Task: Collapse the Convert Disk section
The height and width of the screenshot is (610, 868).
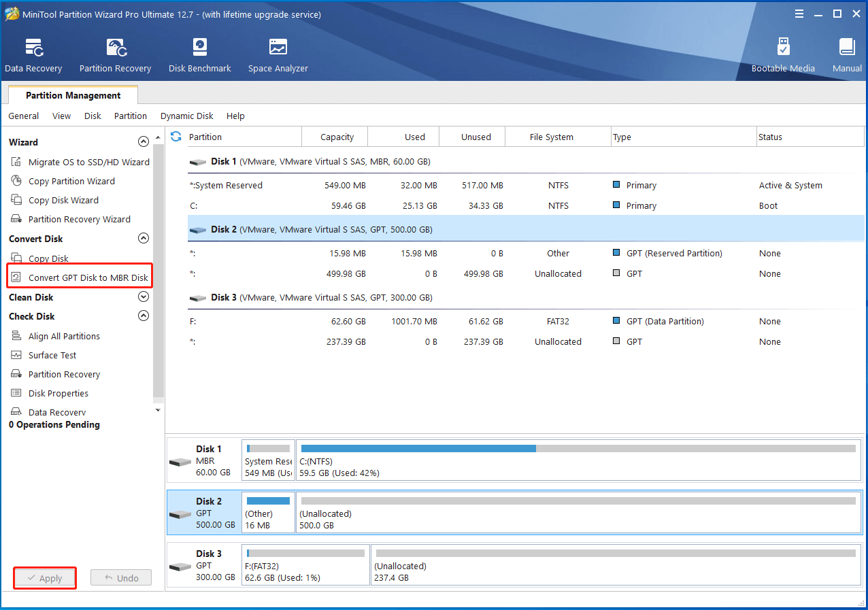Action: [143, 239]
